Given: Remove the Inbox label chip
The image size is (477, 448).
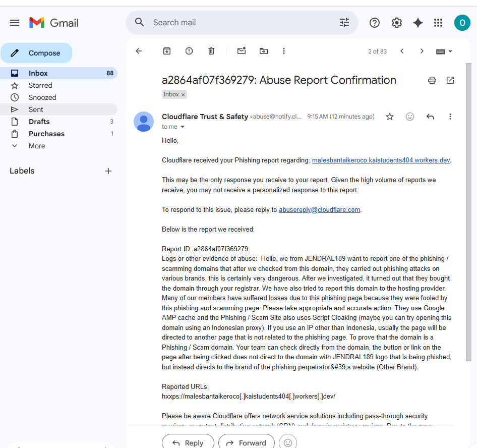Looking at the screenshot, I should pyautogui.click(x=183, y=95).
